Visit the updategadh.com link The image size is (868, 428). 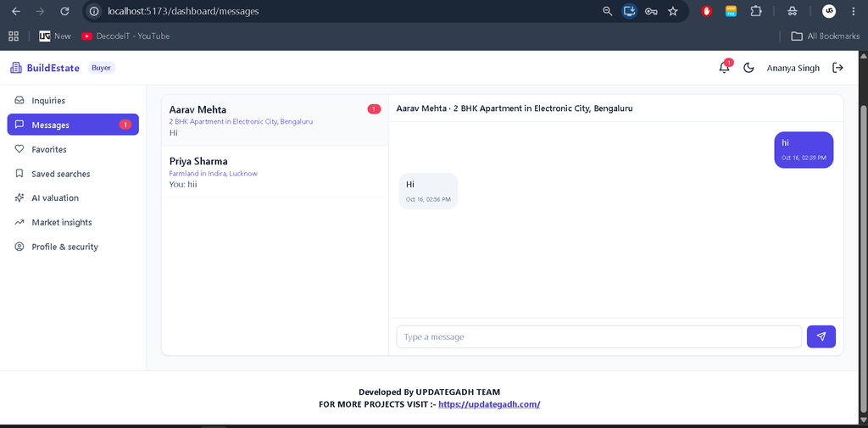pyautogui.click(x=489, y=404)
